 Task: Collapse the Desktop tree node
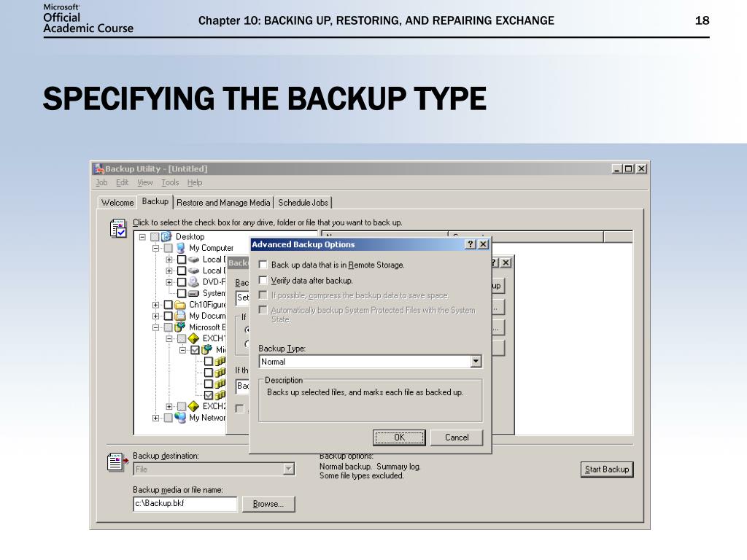[x=142, y=237]
